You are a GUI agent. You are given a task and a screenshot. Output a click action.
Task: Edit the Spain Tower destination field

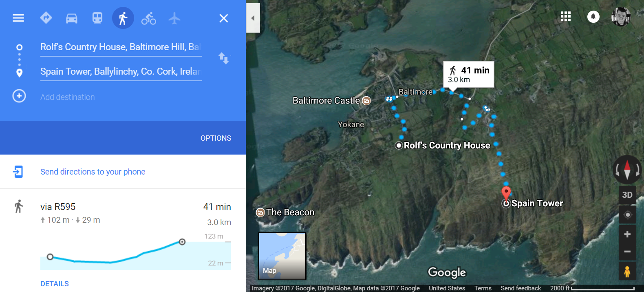tap(121, 72)
